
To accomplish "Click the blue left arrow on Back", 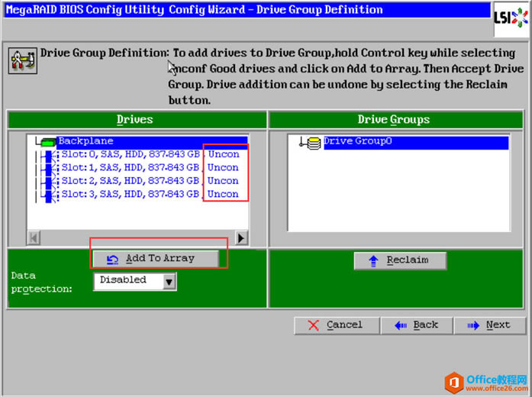I will 401,326.
